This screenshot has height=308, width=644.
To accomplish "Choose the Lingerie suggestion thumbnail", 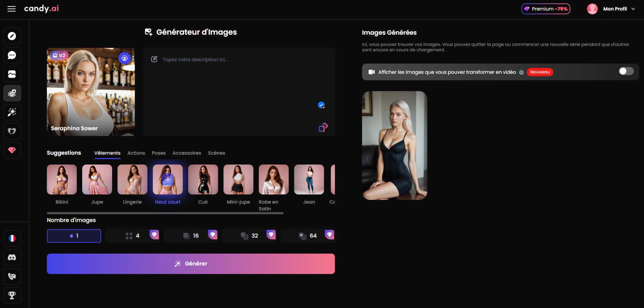I will click(132, 179).
